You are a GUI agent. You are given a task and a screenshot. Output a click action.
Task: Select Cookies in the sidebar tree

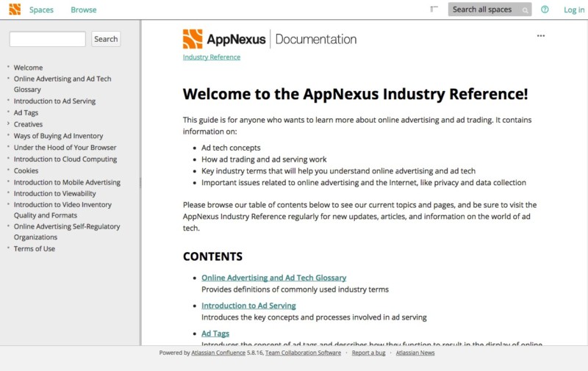[x=26, y=170]
